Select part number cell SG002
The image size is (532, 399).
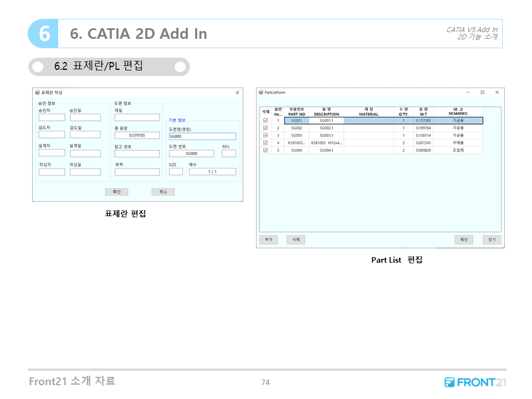tap(296, 128)
